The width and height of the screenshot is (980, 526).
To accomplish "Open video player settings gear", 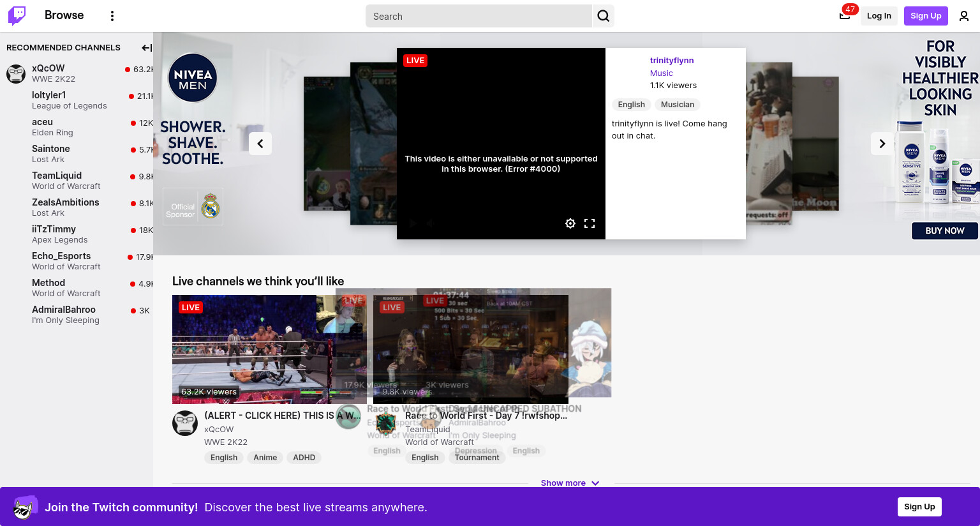I will (570, 223).
